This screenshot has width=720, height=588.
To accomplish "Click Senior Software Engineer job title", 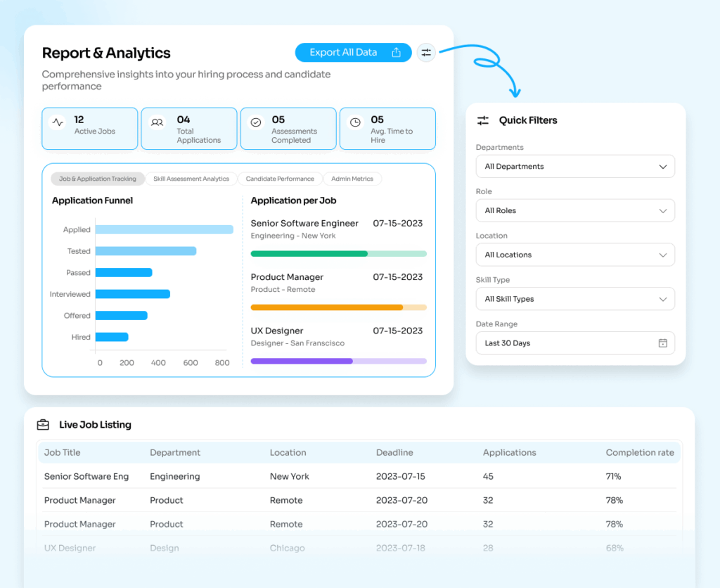I will coord(304,223).
